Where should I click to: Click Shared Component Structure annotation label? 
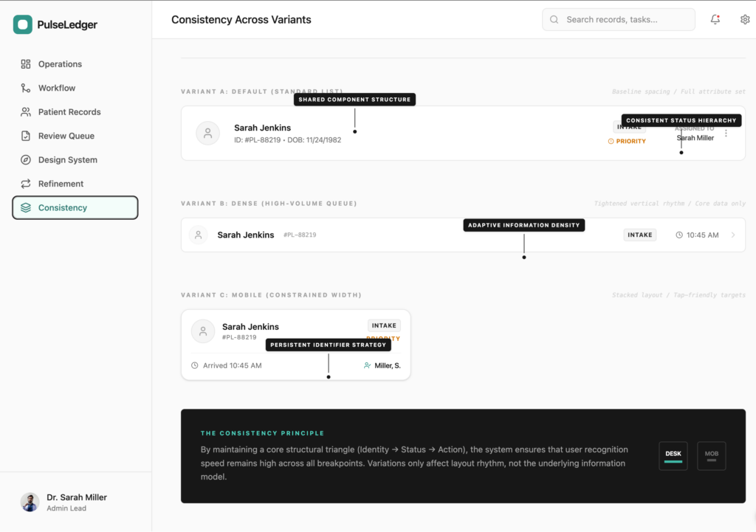pos(354,100)
